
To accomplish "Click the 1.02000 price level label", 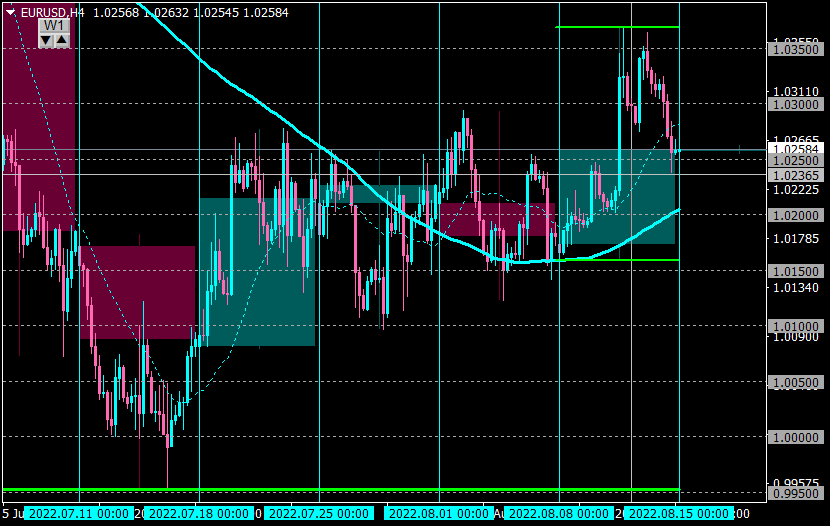I will pyautogui.click(x=796, y=215).
